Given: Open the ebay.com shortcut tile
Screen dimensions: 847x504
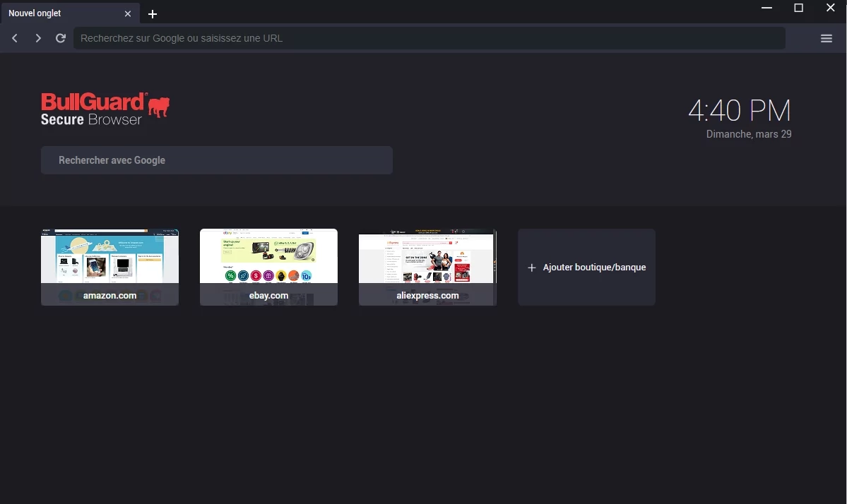Looking at the screenshot, I should coord(268,267).
